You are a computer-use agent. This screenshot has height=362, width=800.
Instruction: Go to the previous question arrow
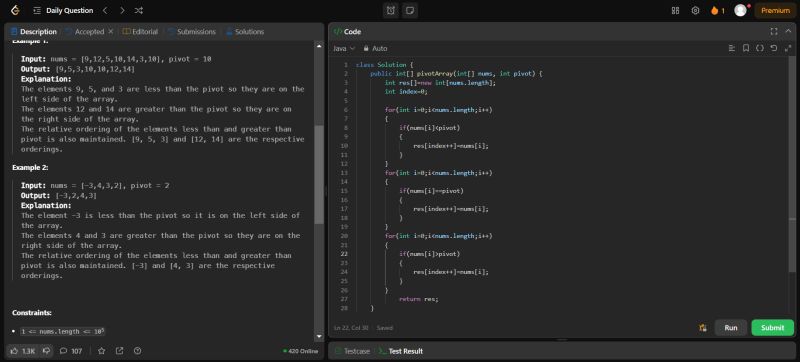105,10
